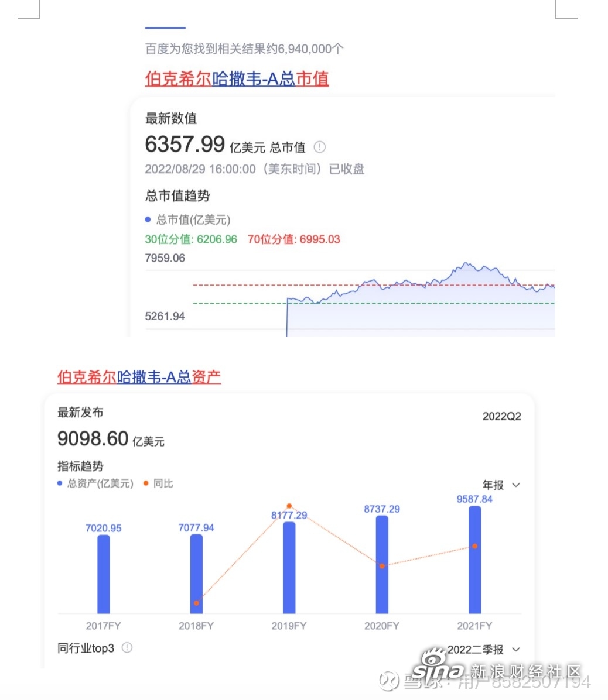Viewport: 608px width, 700px height.
Task: Click the 2017FY axis label
Action: tap(104, 626)
